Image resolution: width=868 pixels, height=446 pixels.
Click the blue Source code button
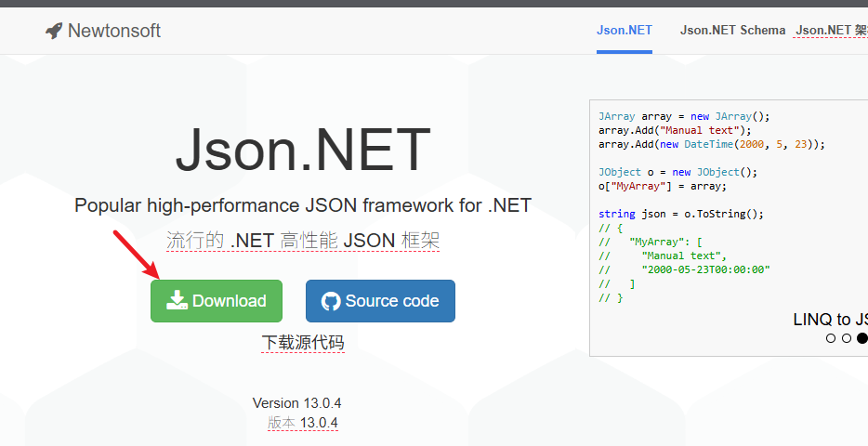(380, 301)
